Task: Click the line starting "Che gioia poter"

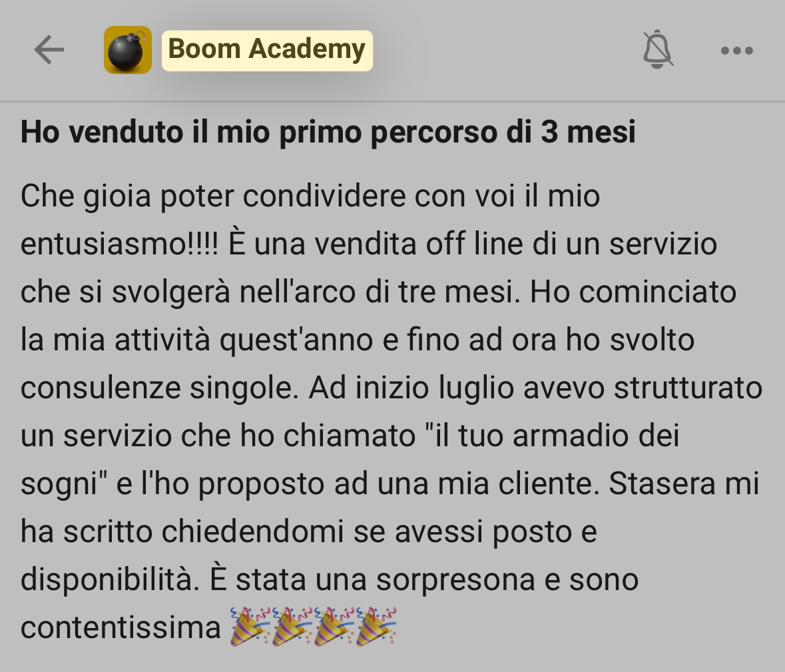Action: pos(310,196)
